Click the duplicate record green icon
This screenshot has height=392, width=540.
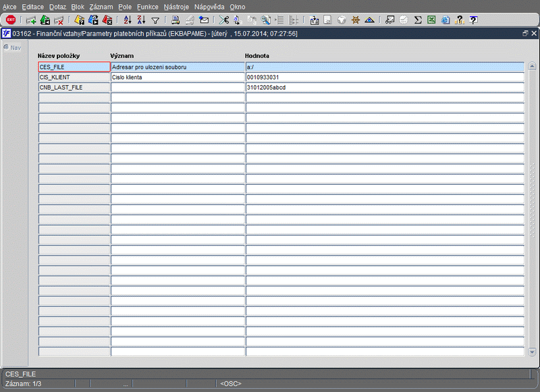click(x=45, y=20)
